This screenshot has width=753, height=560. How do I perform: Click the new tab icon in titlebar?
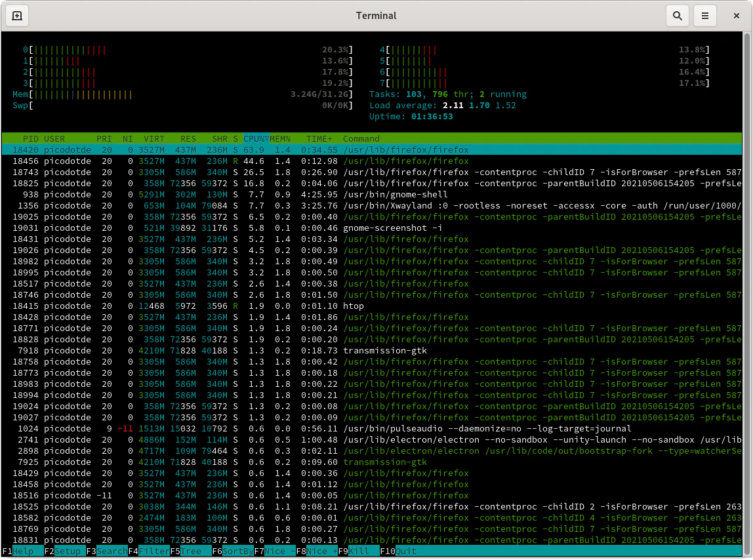click(17, 16)
